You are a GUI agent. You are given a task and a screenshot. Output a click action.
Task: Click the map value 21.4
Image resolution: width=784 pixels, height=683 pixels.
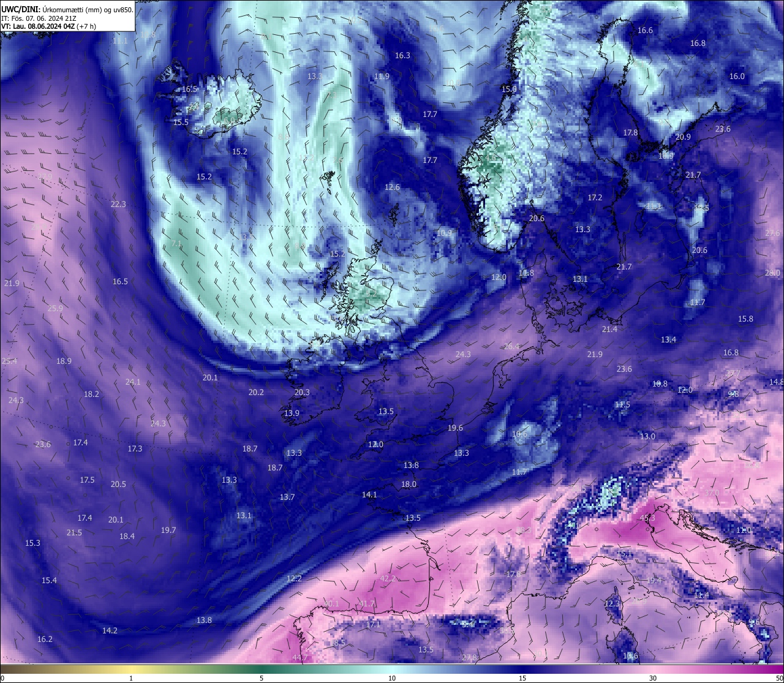click(609, 330)
